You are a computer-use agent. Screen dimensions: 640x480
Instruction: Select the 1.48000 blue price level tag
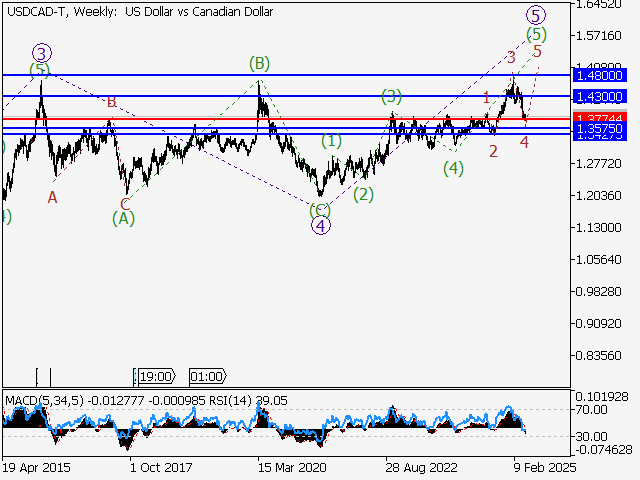pyautogui.click(x=600, y=75)
